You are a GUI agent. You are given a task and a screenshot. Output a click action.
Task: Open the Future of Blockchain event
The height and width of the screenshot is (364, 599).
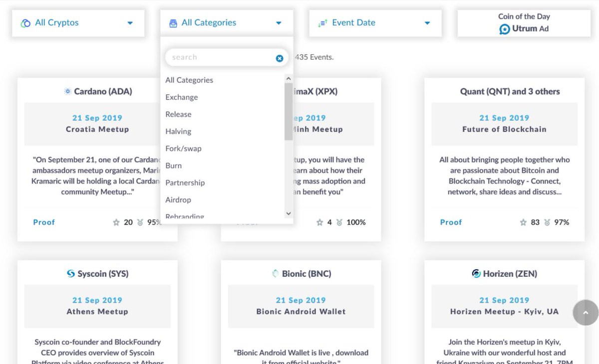click(x=504, y=129)
